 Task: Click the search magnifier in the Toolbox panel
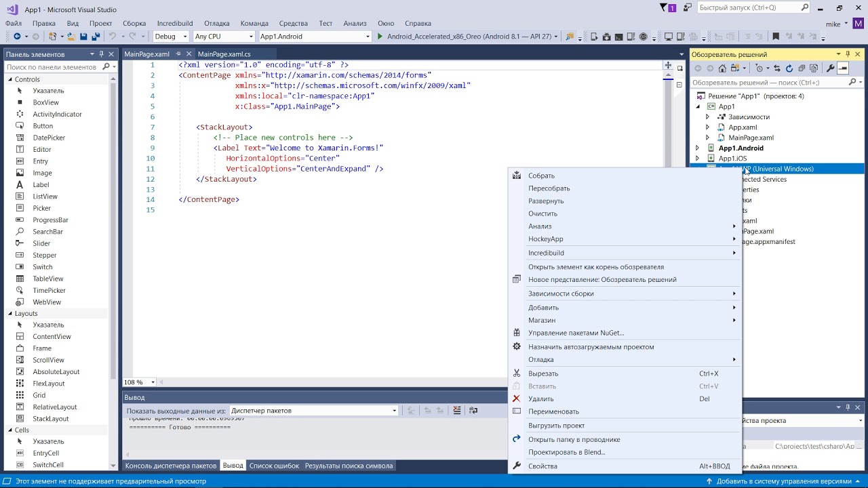106,67
